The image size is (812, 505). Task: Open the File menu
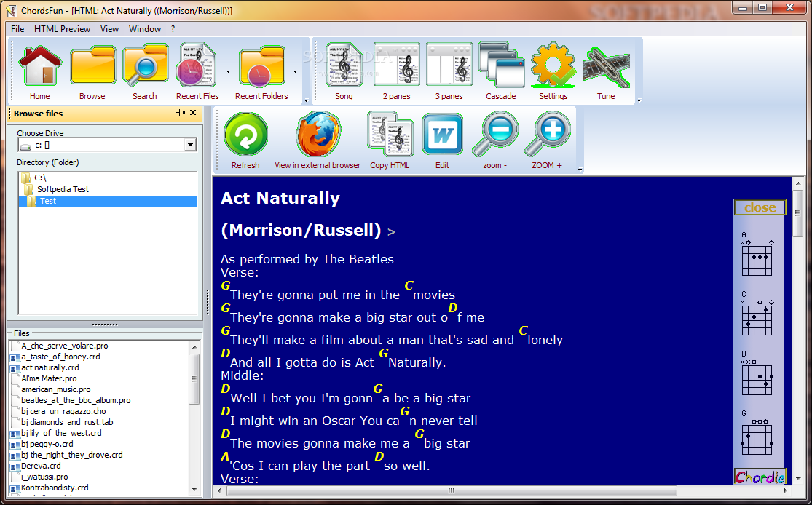click(x=17, y=29)
